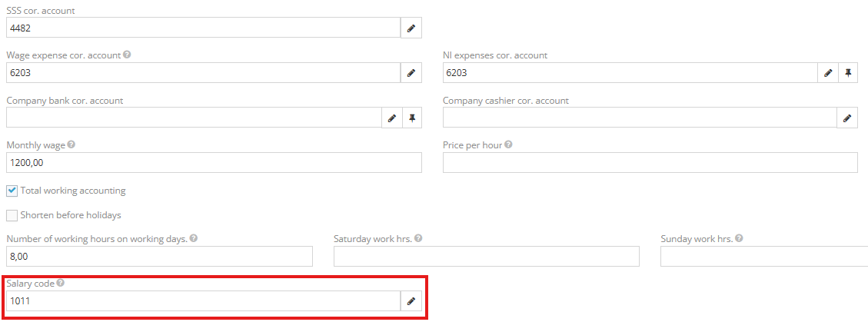Viewport: 868px width, 322px height.
Task: Click help icon for Saturday work hrs.
Action: [x=418, y=238]
